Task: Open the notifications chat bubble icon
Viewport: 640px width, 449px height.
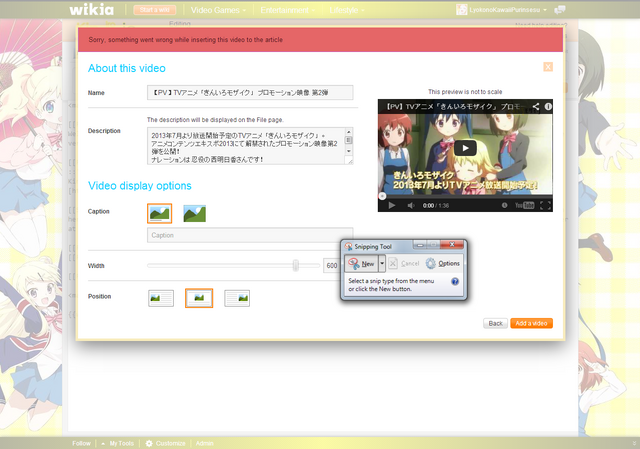Action: pos(560,9)
